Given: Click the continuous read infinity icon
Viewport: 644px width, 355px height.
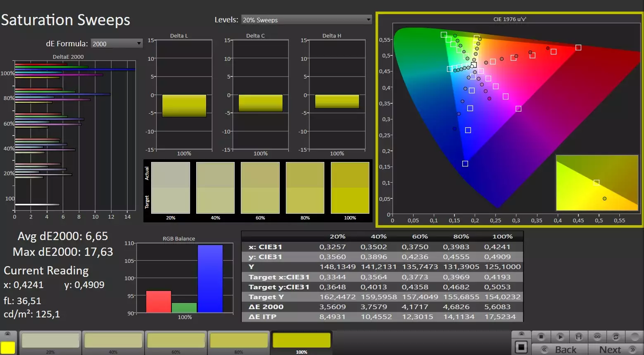Looking at the screenshot, I should tap(597, 337).
